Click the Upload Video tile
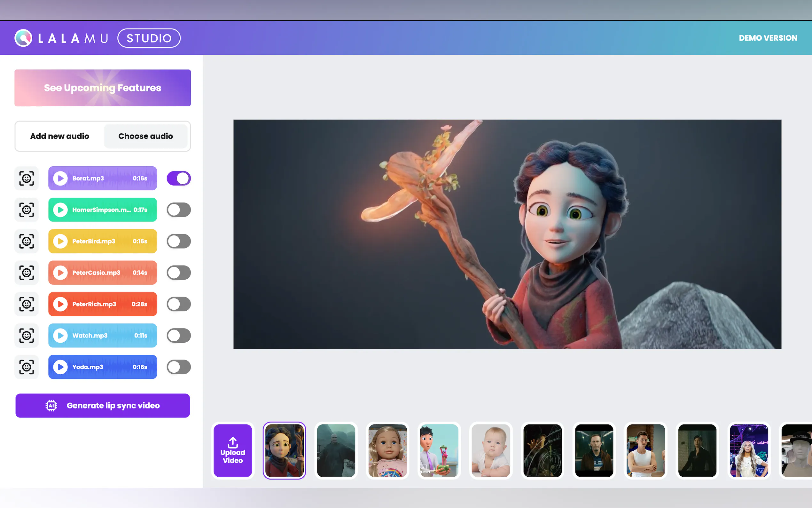Screen dimensions: 812x508 (x=233, y=450)
